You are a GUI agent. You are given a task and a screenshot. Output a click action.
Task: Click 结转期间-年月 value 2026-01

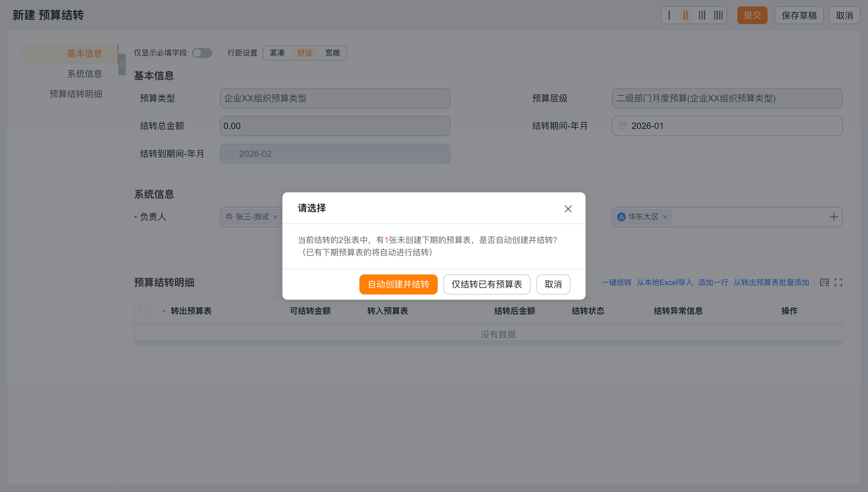pyautogui.click(x=647, y=126)
